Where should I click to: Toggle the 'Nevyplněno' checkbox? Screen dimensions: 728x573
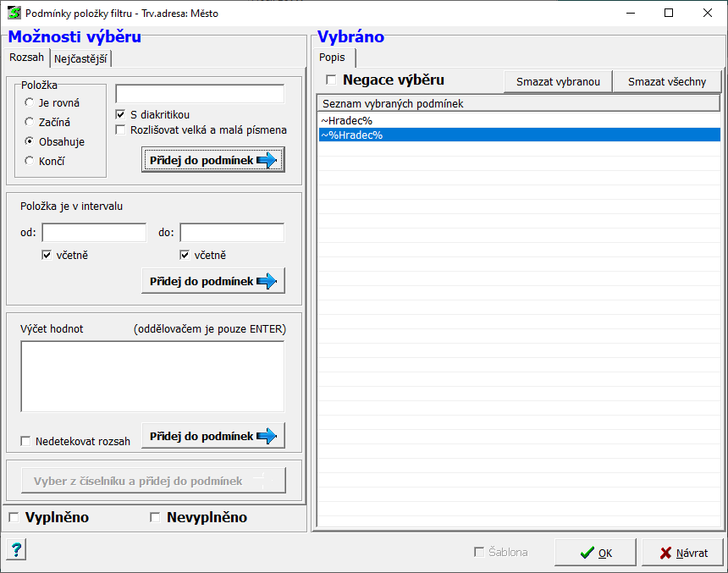tap(155, 517)
